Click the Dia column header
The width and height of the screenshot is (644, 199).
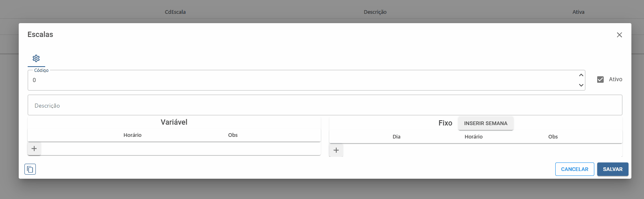(x=396, y=137)
